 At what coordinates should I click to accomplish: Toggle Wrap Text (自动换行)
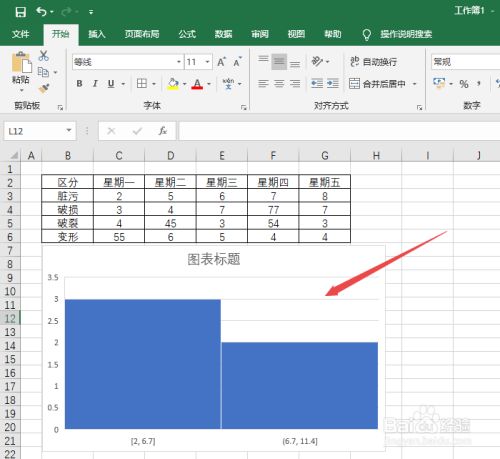coord(373,62)
